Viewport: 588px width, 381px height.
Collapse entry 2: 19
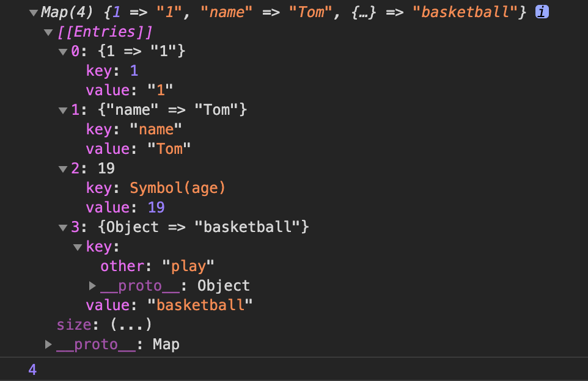(x=63, y=169)
